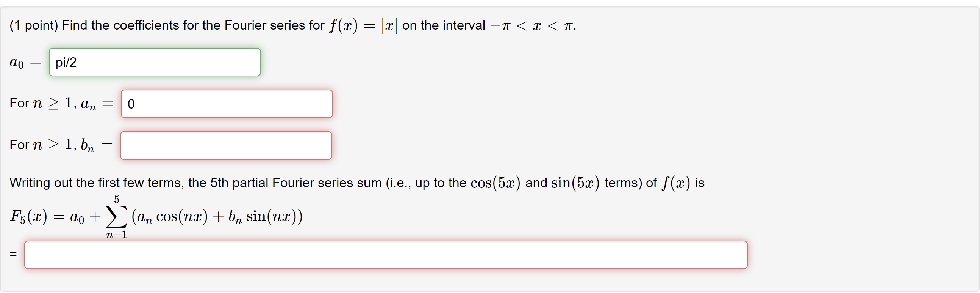980x293 pixels.
Task: Click the red-outlined bn answer box
Action: 226,145
